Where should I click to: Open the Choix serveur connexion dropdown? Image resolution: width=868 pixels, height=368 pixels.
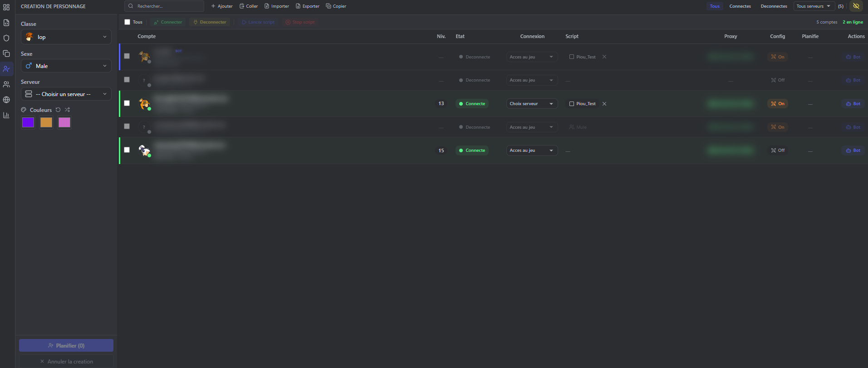pyautogui.click(x=532, y=104)
